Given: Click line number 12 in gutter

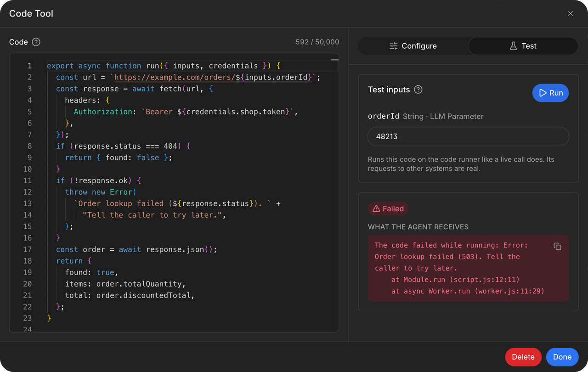Looking at the screenshot, I should point(28,192).
